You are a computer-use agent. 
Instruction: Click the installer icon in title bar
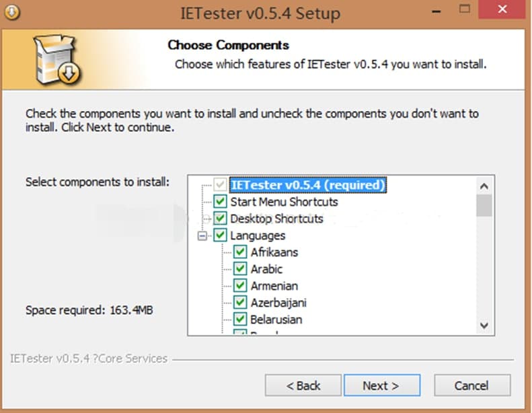12,12
